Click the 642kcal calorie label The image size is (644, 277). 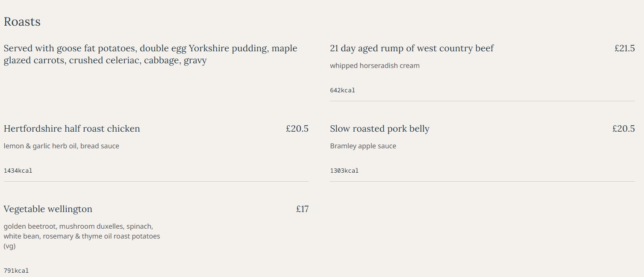pyautogui.click(x=342, y=90)
